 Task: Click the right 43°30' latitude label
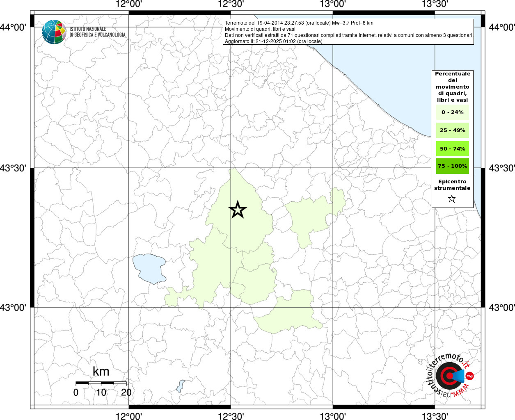click(x=501, y=168)
